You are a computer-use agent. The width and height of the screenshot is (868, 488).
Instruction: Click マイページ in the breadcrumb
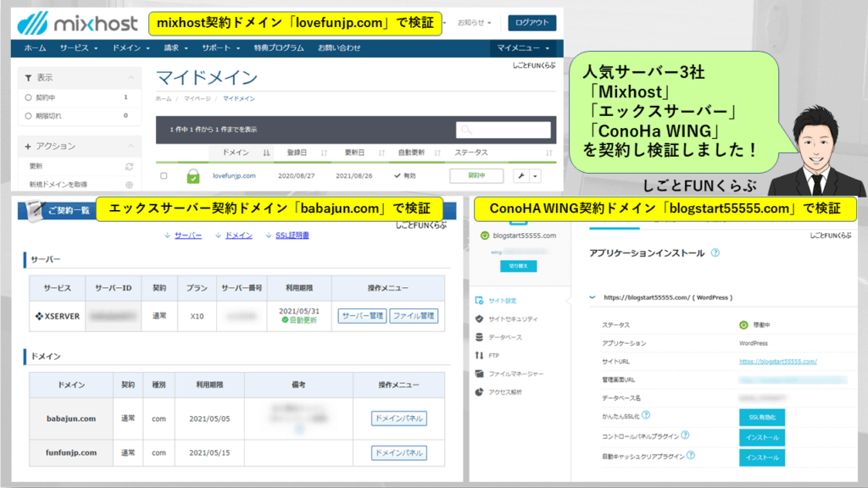point(197,98)
